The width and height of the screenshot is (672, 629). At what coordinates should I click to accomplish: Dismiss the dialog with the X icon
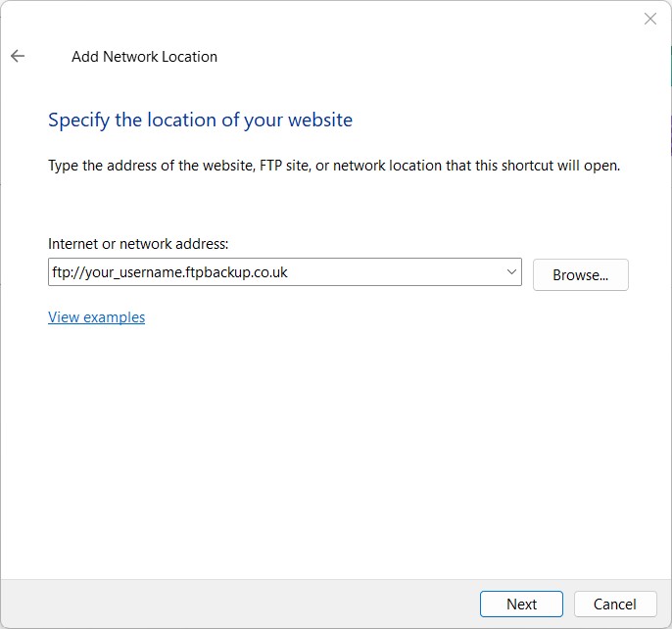(x=650, y=19)
